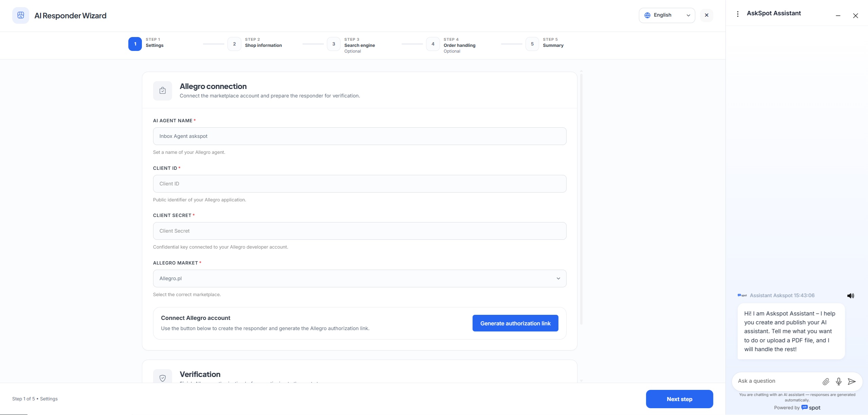Screen dimensions: 868x415
Task: Click the assistant greeting message bubble
Action: pos(791,331)
